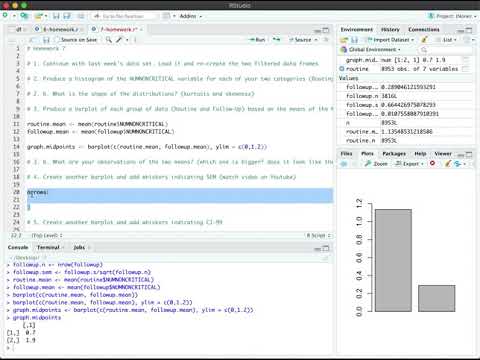Open the Addins dropdown

pyautogui.click(x=191, y=16)
